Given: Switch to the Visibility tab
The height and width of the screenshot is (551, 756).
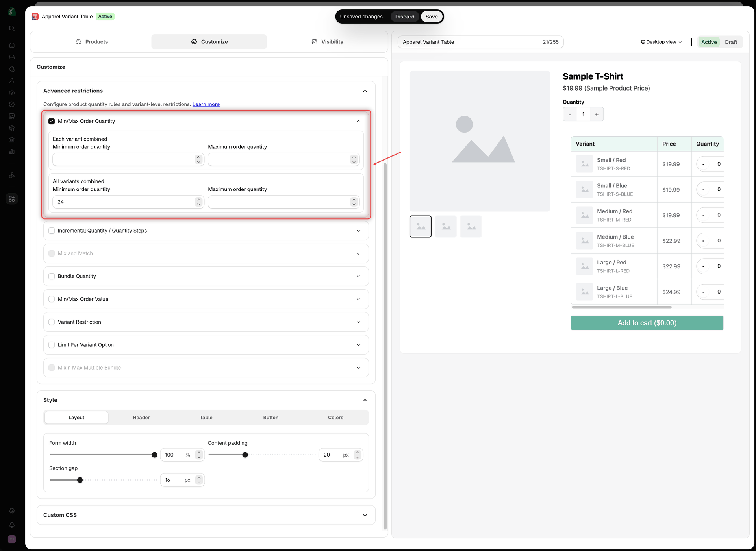Looking at the screenshot, I should coord(327,42).
